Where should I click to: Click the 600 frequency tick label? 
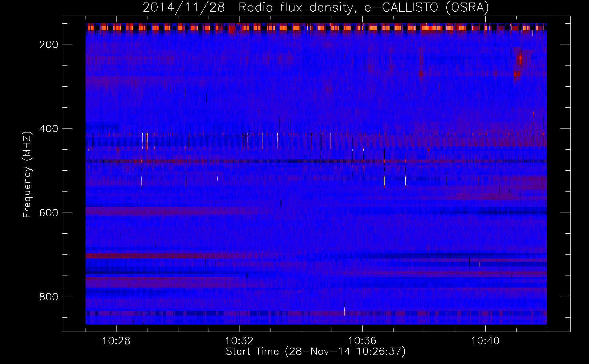(x=49, y=213)
